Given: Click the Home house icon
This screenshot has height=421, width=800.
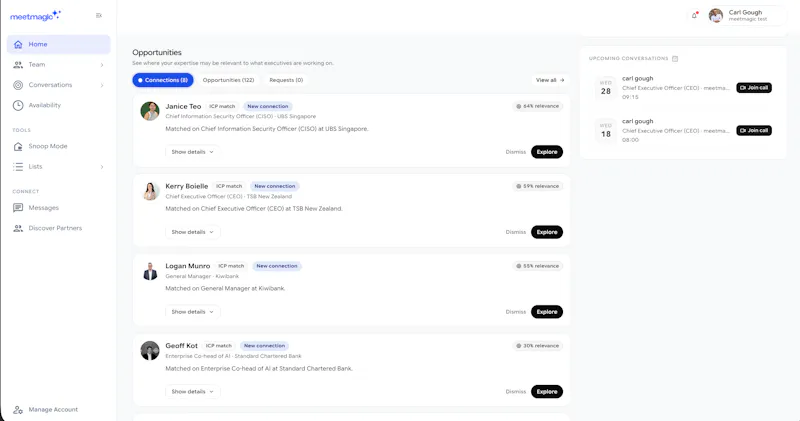Looking at the screenshot, I should point(18,44).
